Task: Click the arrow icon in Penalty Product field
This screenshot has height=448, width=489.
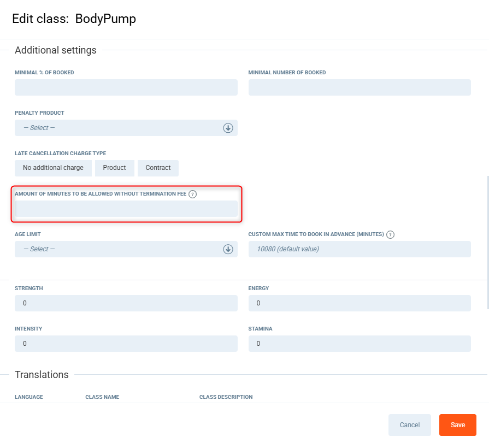Action: point(228,128)
